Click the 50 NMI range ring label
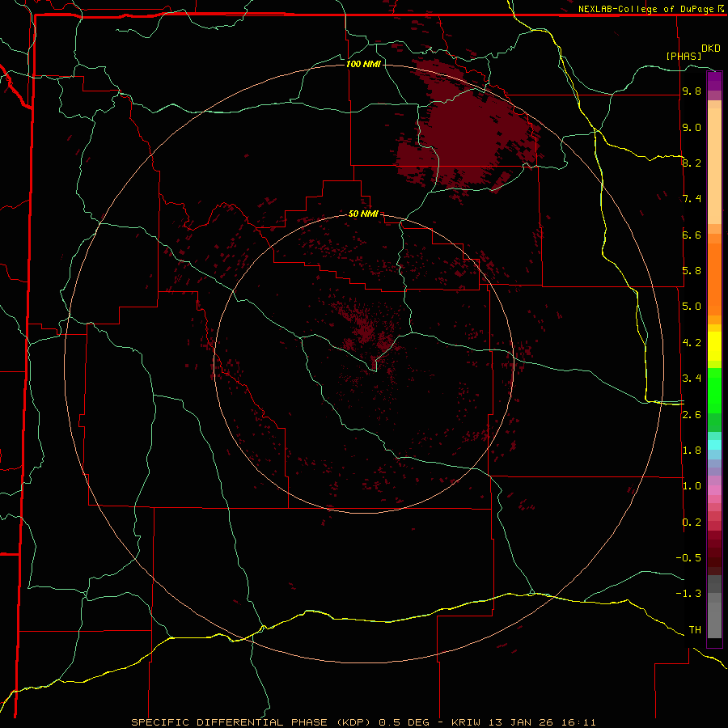The height and width of the screenshot is (728, 728). [x=363, y=214]
